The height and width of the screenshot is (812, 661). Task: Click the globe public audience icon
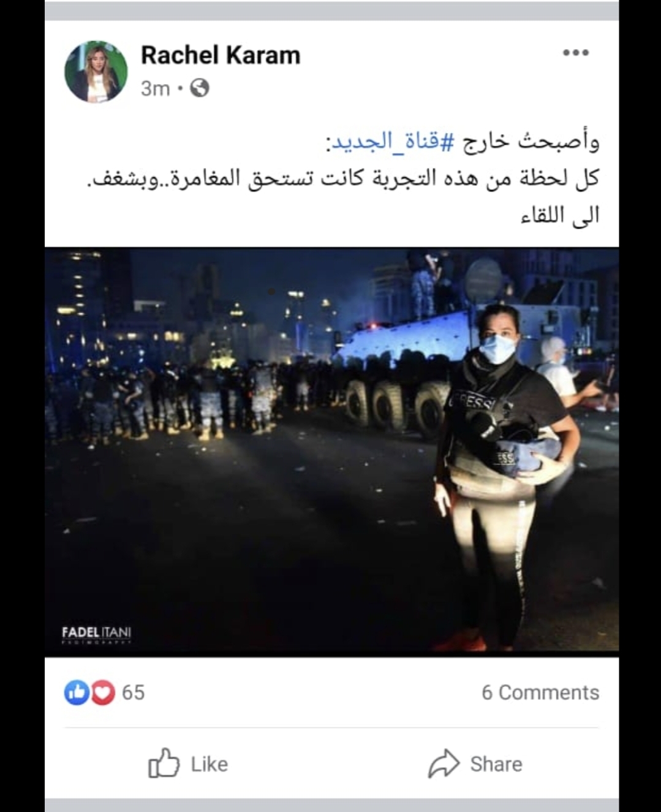(199, 88)
